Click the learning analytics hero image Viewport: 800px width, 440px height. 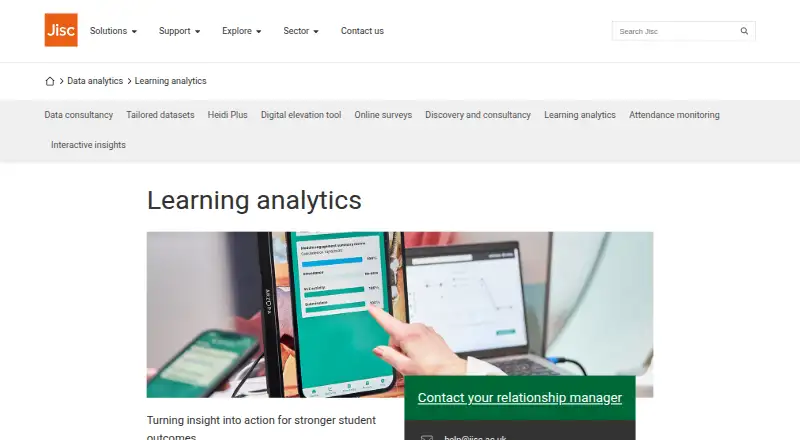click(x=399, y=314)
